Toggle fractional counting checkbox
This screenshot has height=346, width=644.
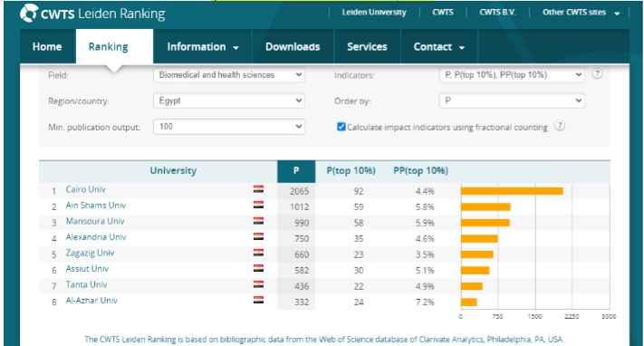pyautogui.click(x=341, y=127)
